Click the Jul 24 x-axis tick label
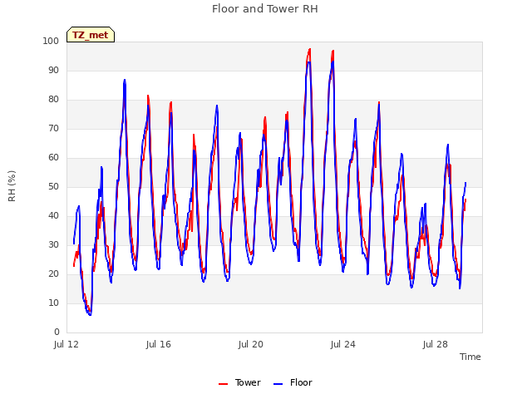 tap(343, 344)
